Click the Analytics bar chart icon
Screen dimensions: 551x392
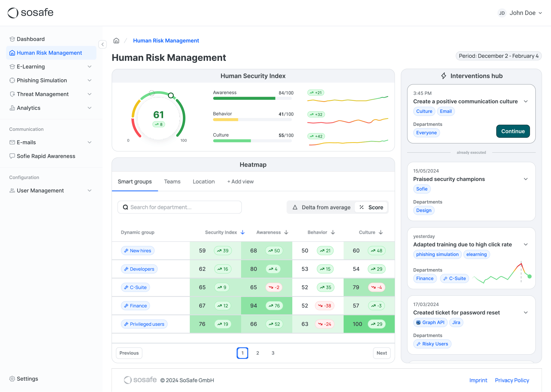click(x=12, y=108)
